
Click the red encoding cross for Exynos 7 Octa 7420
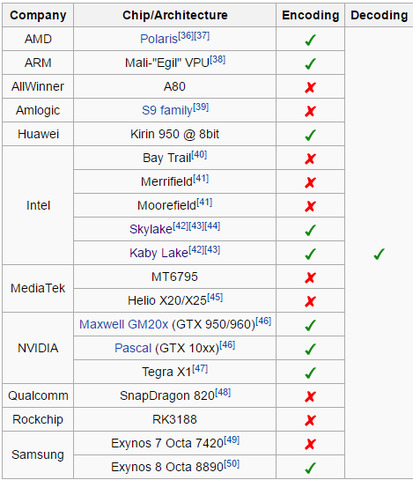(310, 444)
